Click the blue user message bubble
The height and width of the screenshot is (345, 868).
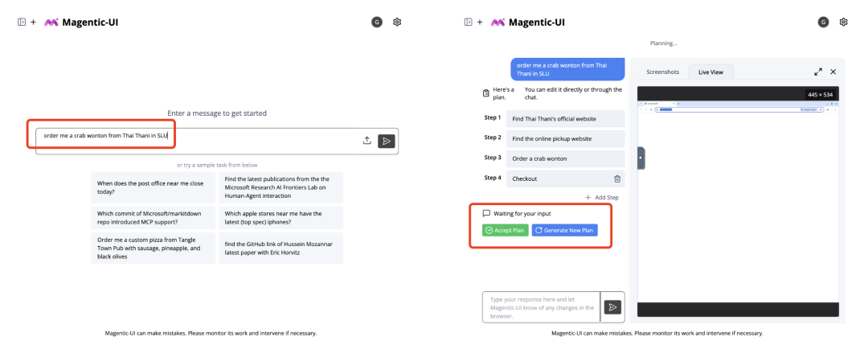[x=567, y=69]
